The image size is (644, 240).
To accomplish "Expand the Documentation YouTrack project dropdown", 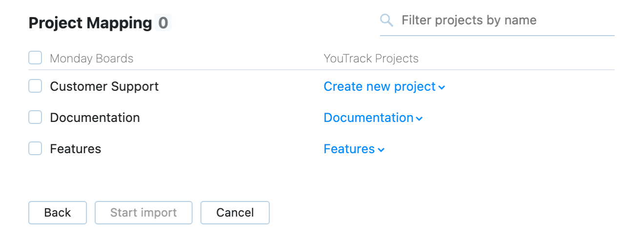I will click(369, 118).
